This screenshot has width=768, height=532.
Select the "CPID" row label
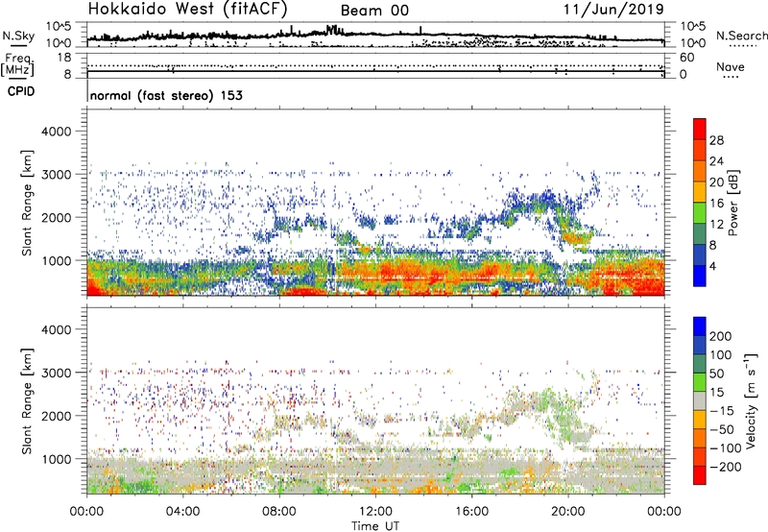tap(21, 91)
